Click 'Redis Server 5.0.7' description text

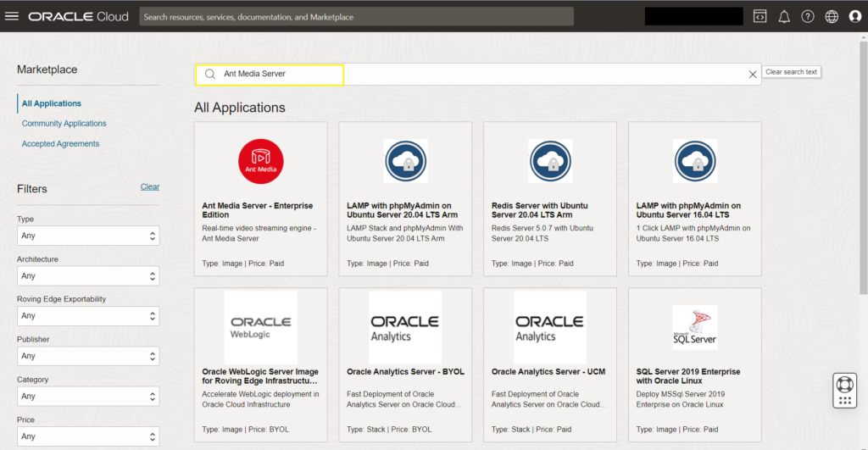542,233
